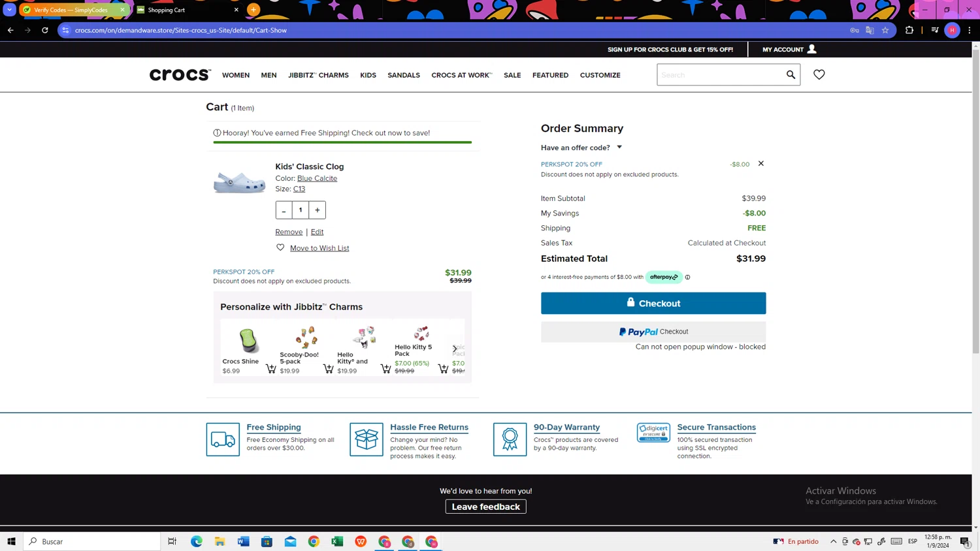
Task: Click Sign up for Crocs Club banner
Action: point(670,50)
